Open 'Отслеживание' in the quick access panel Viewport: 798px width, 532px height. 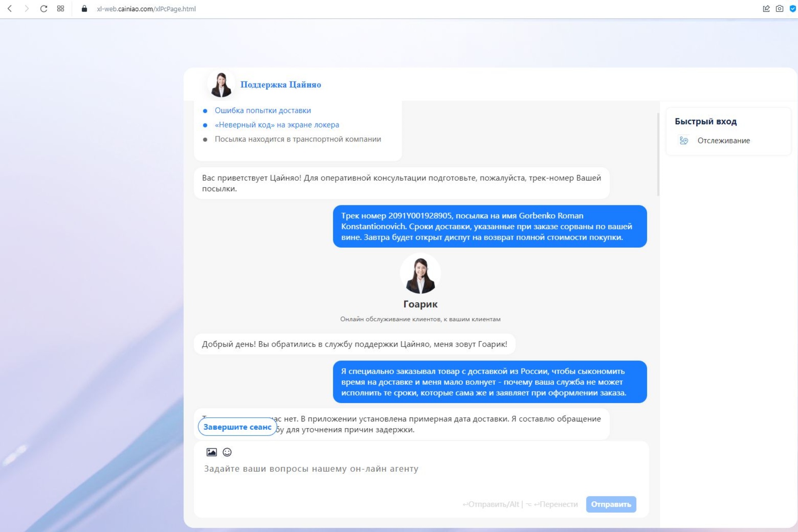tap(724, 140)
